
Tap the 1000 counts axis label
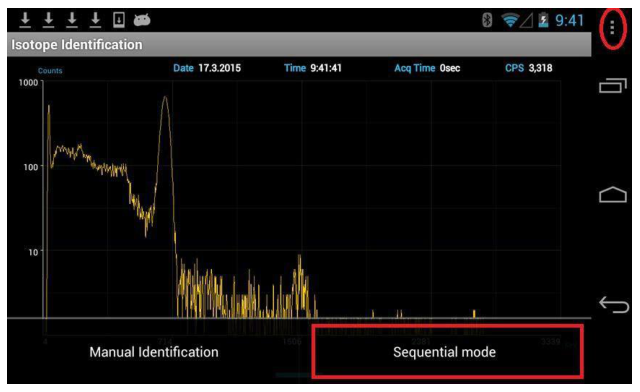click(28, 83)
